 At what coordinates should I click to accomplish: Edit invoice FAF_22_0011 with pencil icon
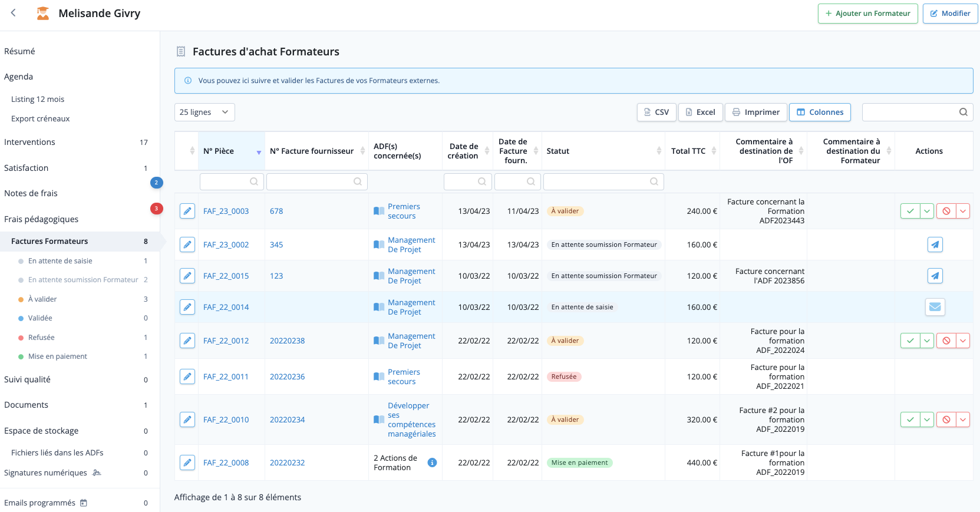pyautogui.click(x=187, y=376)
